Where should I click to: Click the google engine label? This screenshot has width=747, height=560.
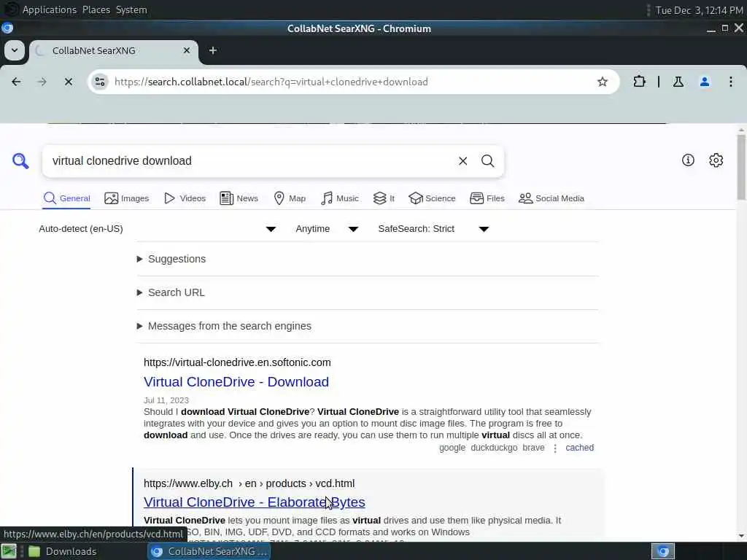452,448
